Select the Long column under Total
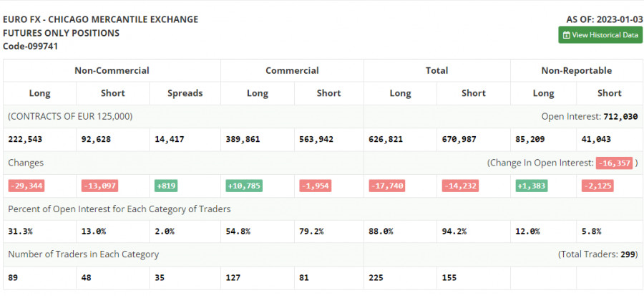644x296 pixels. [401, 93]
